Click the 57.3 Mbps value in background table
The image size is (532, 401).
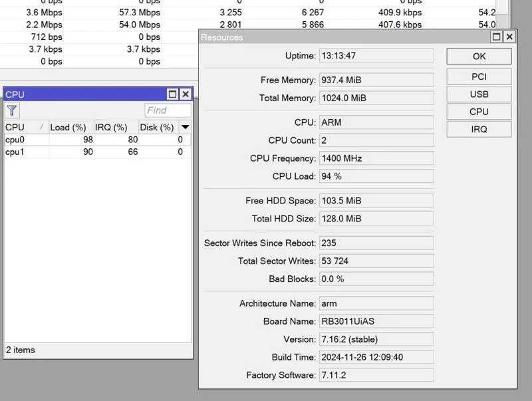(140, 13)
